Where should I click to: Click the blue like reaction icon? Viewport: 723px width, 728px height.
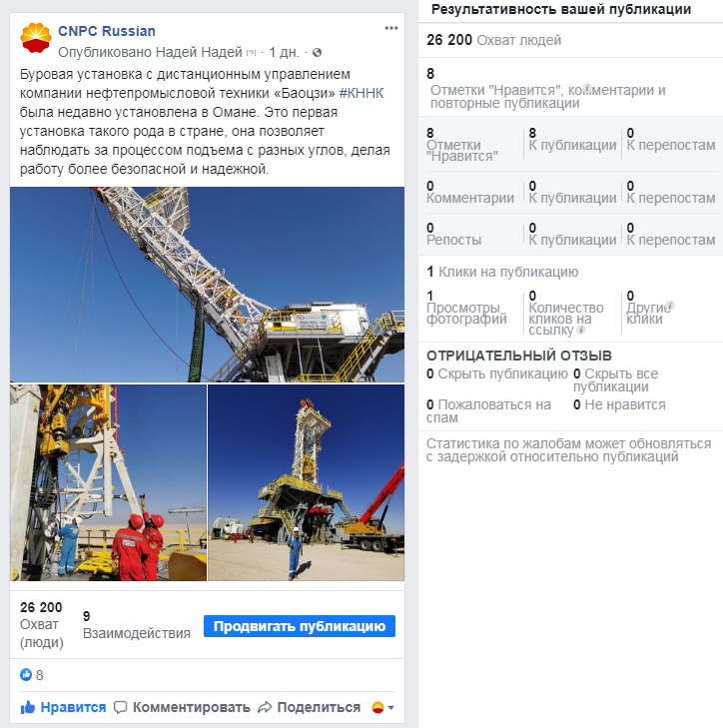26,675
